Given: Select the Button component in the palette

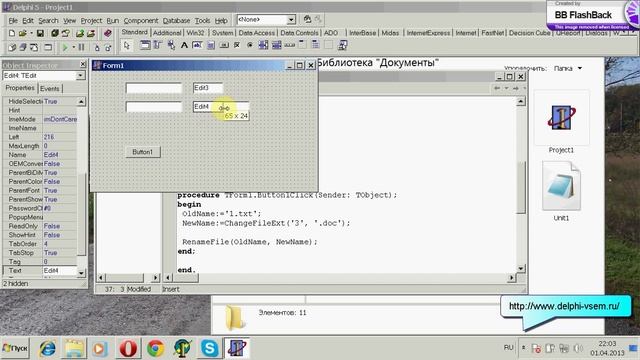Looking at the screenshot, I should (224, 45).
